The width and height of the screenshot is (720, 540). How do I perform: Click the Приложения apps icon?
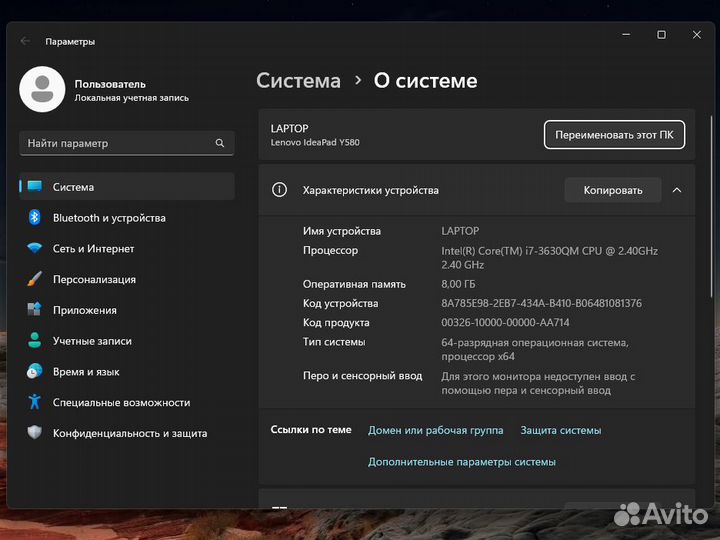point(34,309)
